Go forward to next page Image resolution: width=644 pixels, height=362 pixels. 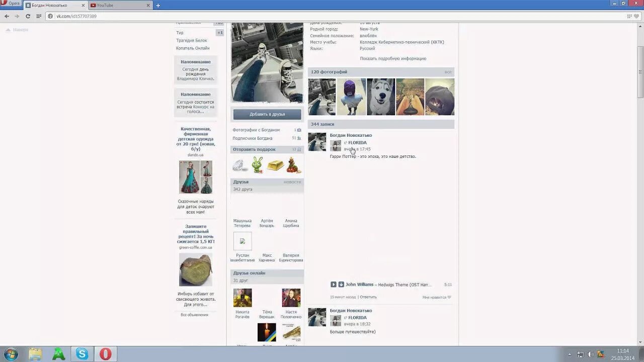click(17, 16)
